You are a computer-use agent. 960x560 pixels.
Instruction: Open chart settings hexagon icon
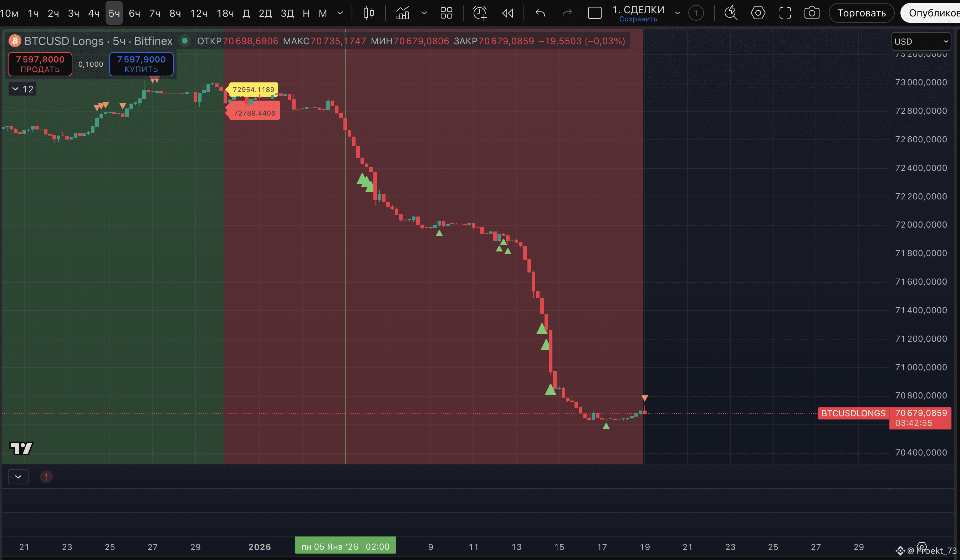758,13
